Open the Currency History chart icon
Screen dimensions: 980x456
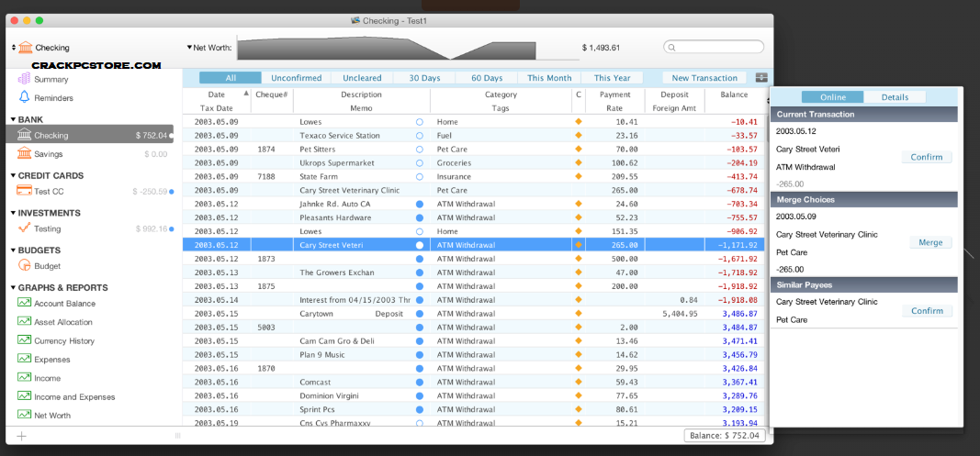[x=25, y=340]
